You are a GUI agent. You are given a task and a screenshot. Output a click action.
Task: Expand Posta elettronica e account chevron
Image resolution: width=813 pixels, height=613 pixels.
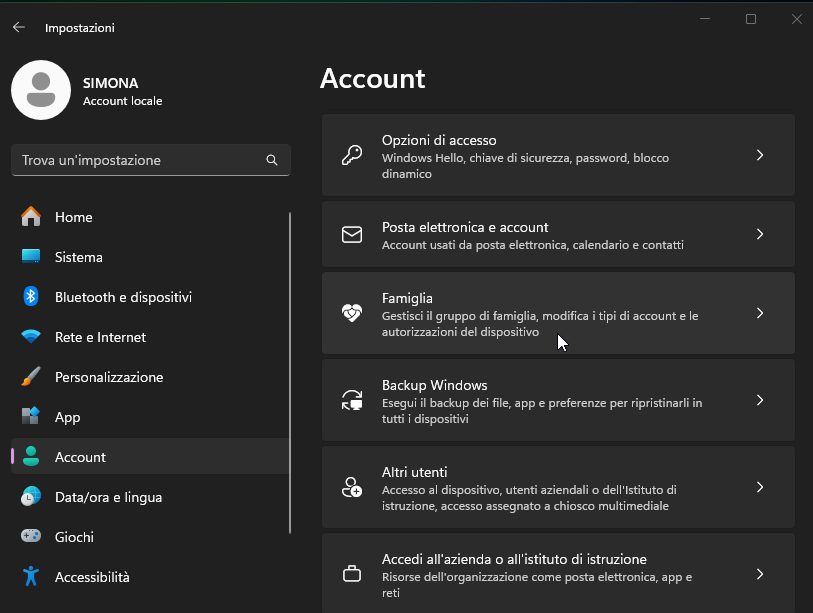(x=760, y=234)
